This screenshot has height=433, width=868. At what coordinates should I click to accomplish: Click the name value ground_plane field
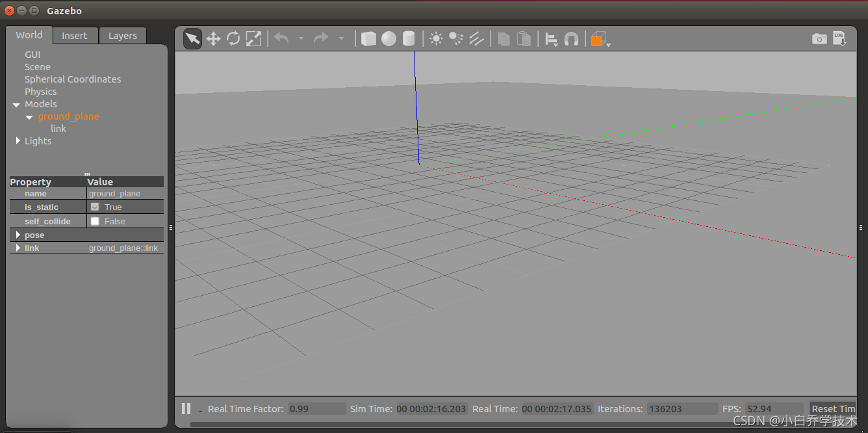point(125,194)
